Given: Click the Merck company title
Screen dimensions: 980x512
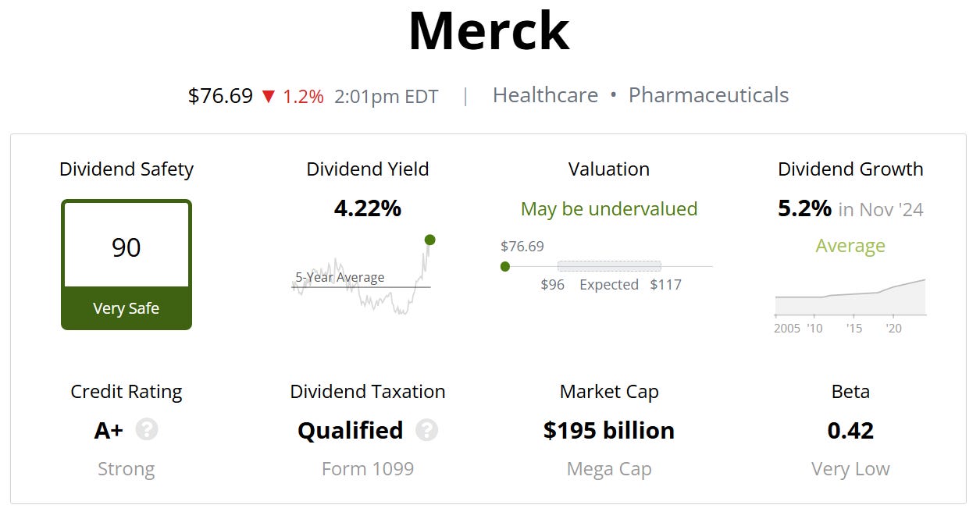Looking at the screenshot, I should pos(489,31).
